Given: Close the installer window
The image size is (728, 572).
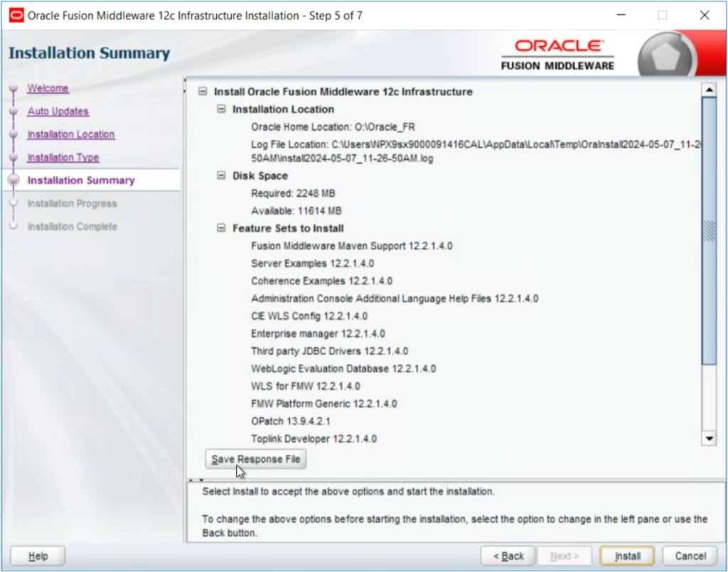Looking at the screenshot, I should [x=705, y=16].
